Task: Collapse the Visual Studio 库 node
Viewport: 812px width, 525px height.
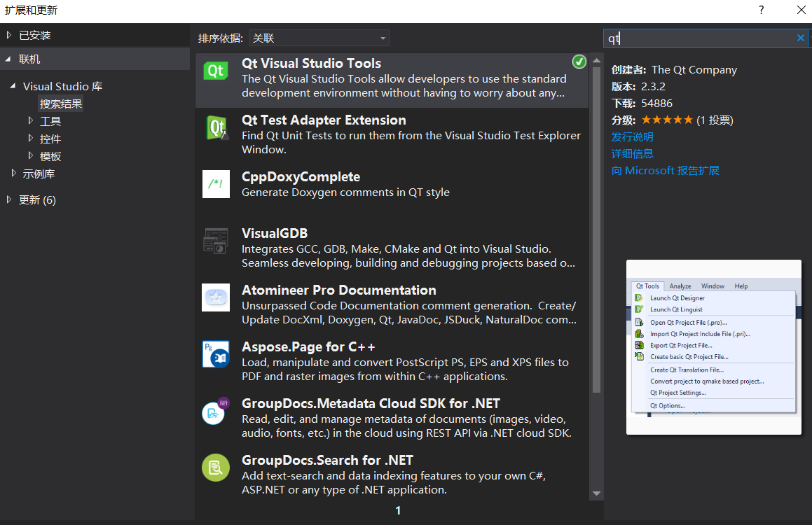Action: 13,86
